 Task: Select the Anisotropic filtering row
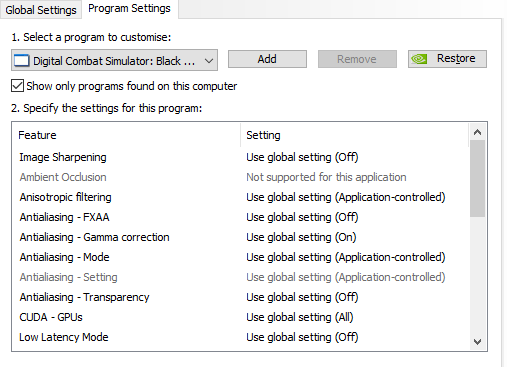240,197
